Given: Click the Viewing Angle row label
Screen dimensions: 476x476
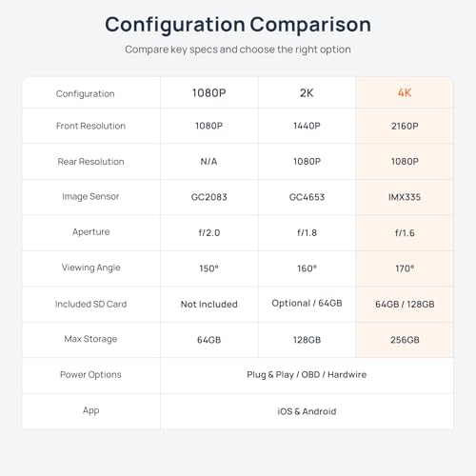Looking at the screenshot, I should pyautogui.click(x=90, y=268).
